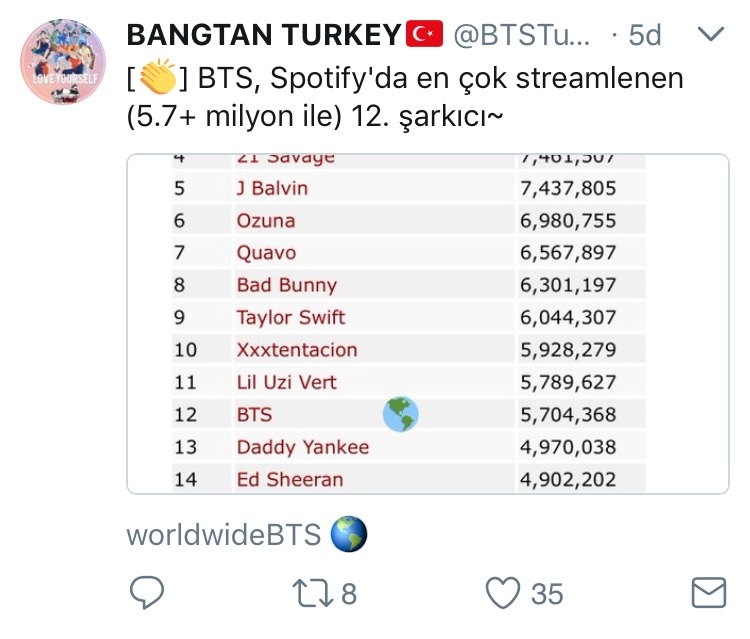Click the BTS entry at rank 12
750x639 pixels.
coord(254,414)
